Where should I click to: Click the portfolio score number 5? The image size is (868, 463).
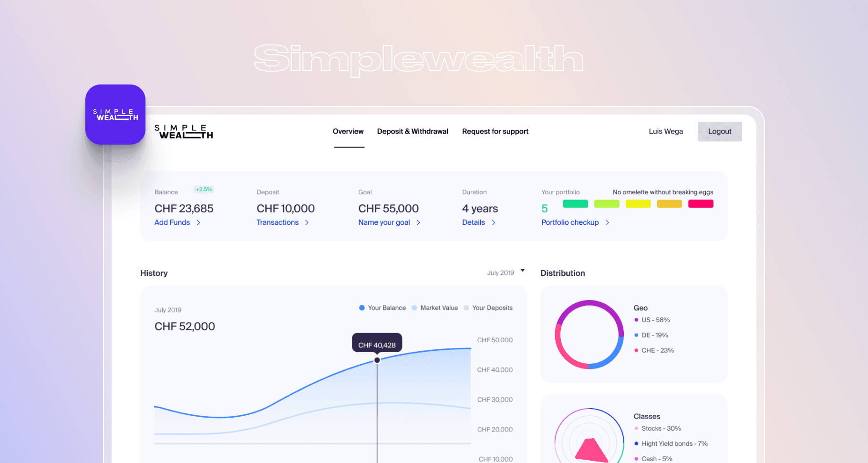pyautogui.click(x=545, y=209)
